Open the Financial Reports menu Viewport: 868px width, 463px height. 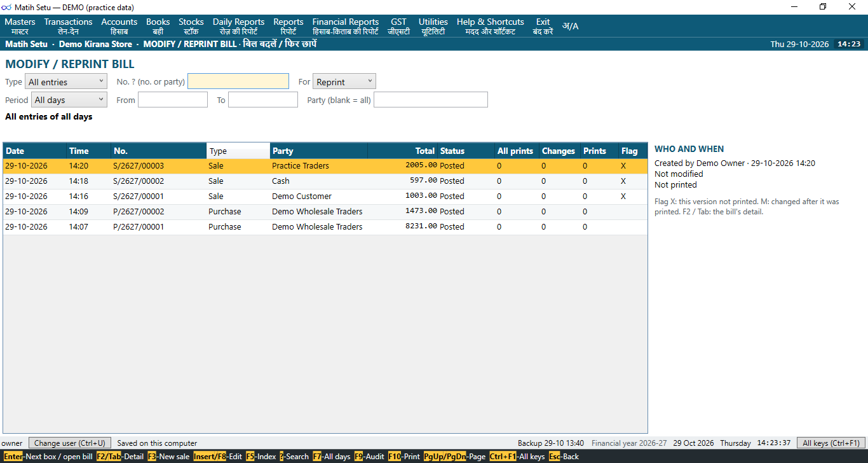(x=346, y=26)
